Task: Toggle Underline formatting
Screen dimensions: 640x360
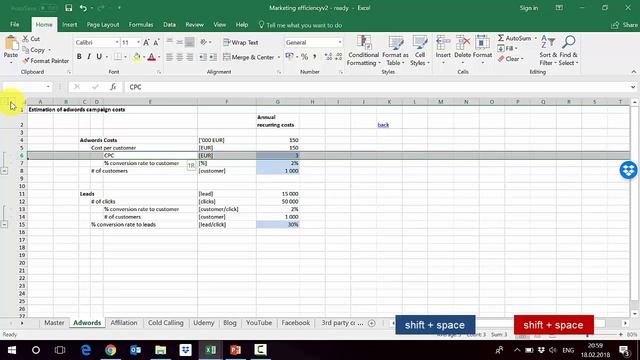Action: 99,57
